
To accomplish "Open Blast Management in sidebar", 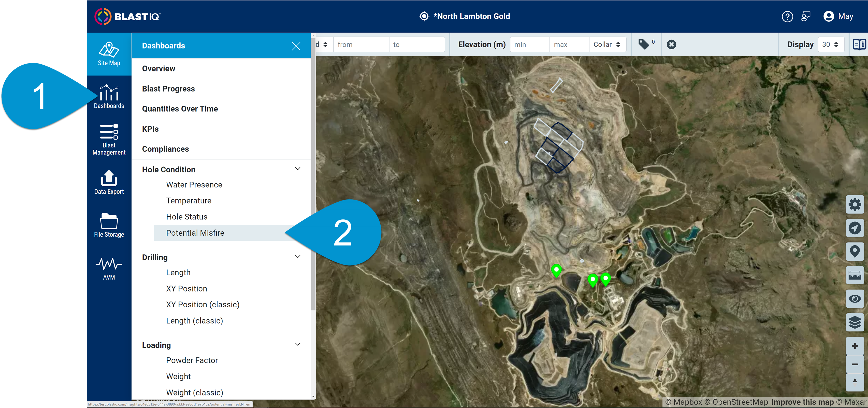I will [109, 139].
